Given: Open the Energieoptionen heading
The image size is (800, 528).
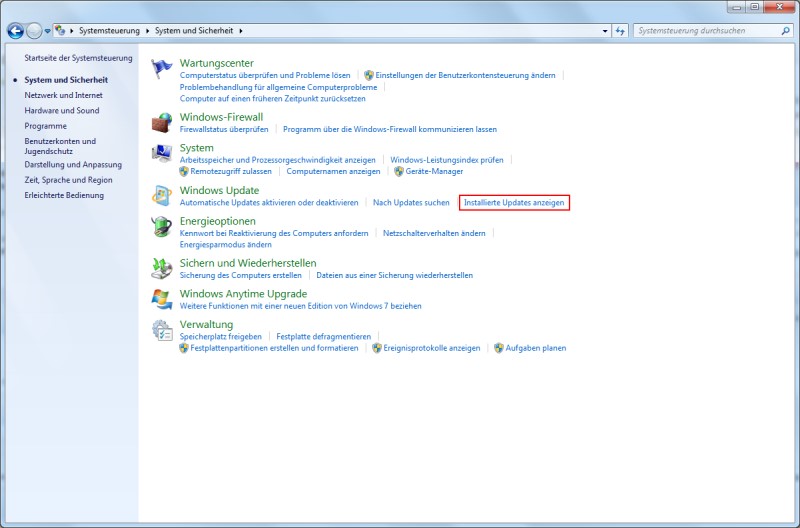Looking at the screenshot, I should [217, 221].
